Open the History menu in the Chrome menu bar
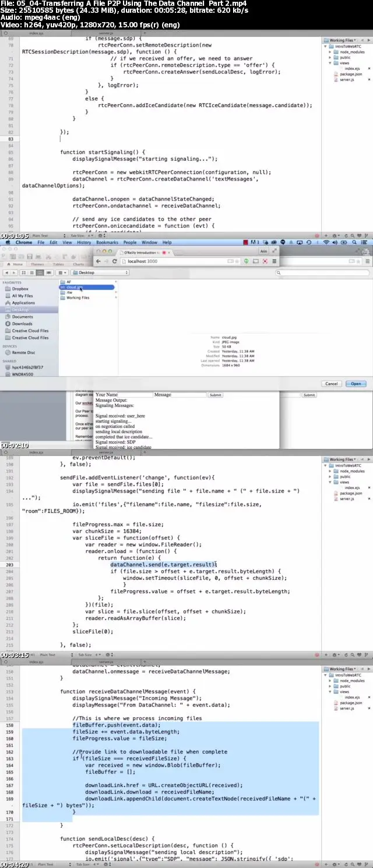 (x=84, y=242)
